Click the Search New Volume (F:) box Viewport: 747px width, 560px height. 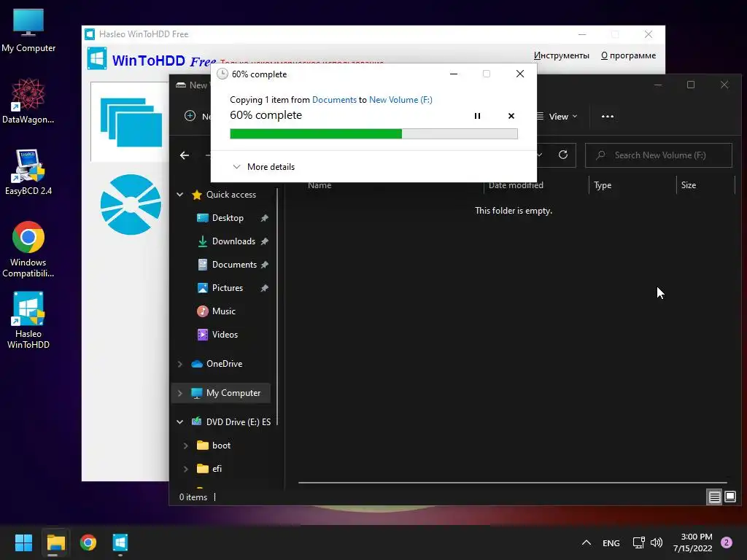[659, 155]
